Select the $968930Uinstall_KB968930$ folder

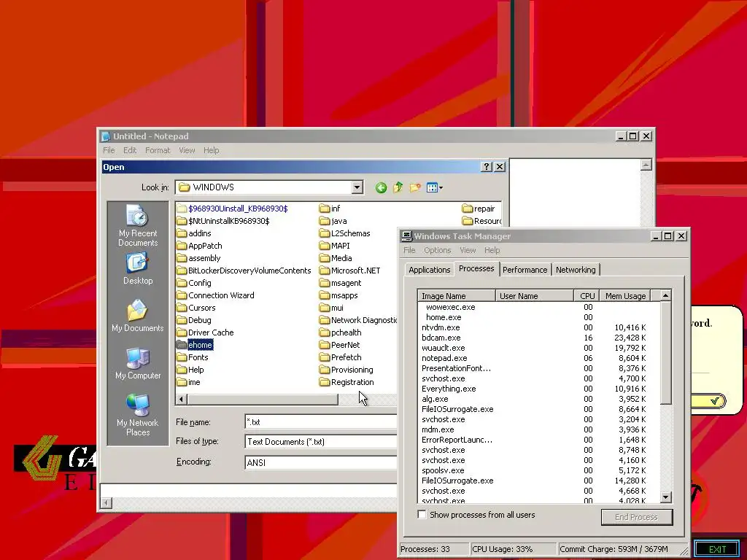point(232,209)
